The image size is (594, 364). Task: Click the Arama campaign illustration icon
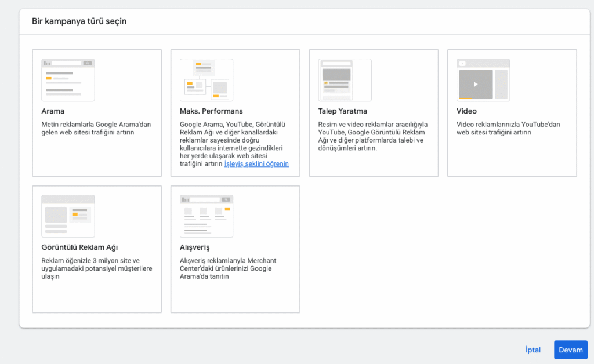[x=68, y=80]
